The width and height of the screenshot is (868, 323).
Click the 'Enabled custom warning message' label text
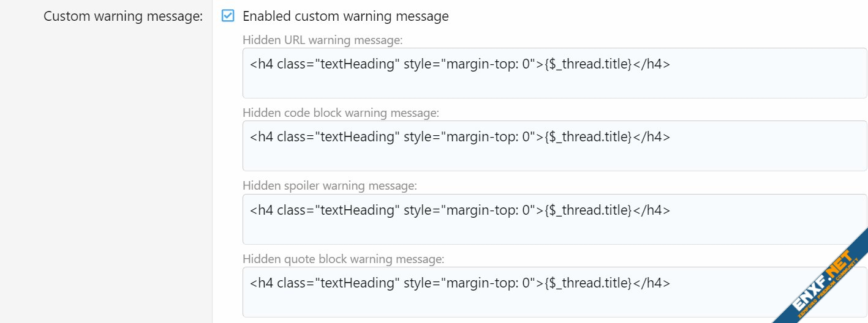[x=345, y=16]
